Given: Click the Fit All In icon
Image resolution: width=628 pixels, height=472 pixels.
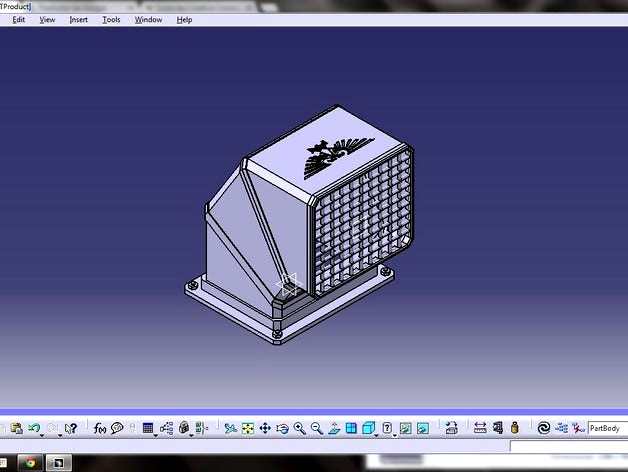Looking at the screenshot, I should (248, 428).
